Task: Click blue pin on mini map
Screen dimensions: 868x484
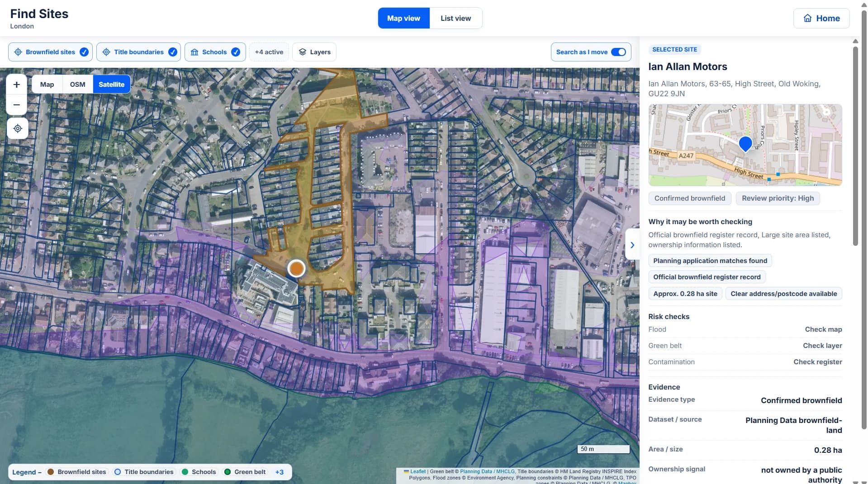Action: tap(745, 144)
